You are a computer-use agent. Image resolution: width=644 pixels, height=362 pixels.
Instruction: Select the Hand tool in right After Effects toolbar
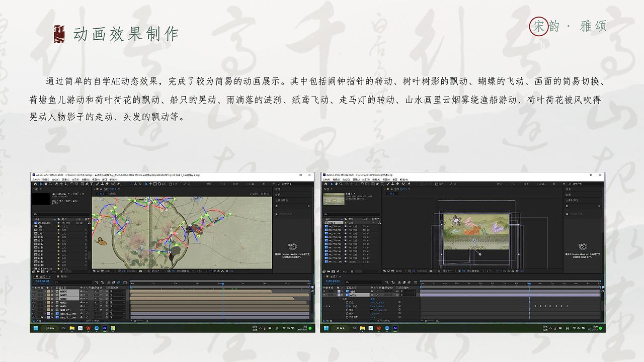pos(336,184)
